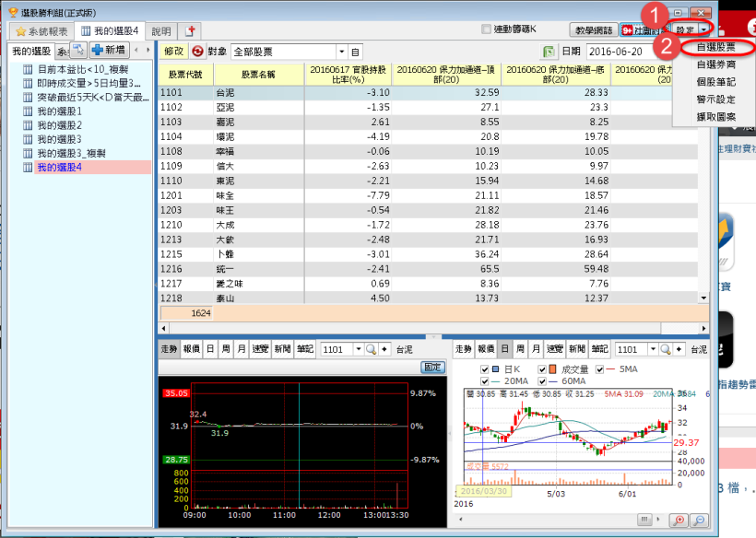Toggle the 成交量 volume checkbox
The width and height of the screenshot is (756, 538).
[540, 369]
